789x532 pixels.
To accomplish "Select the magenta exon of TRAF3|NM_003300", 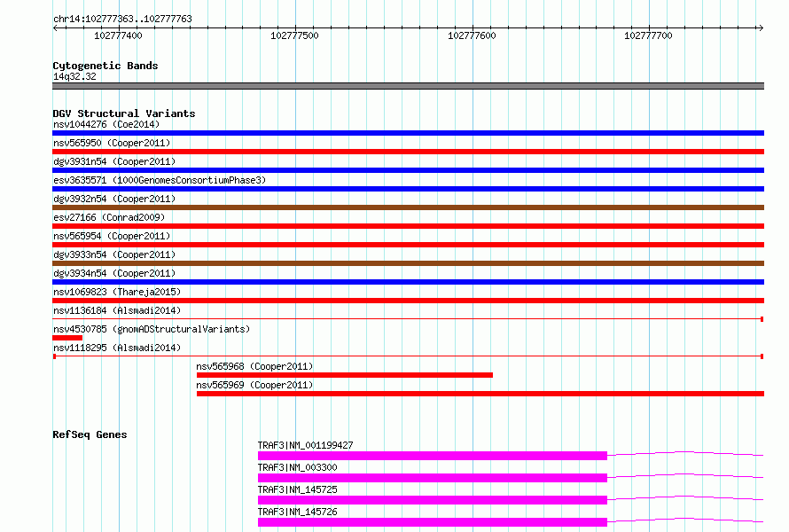I will (x=433, y=478).
